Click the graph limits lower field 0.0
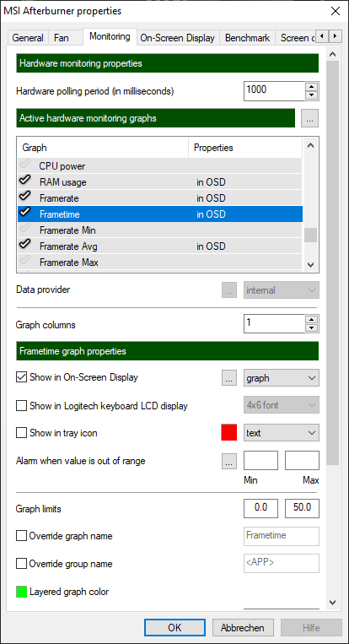349x644 pixels. (260, 508)
